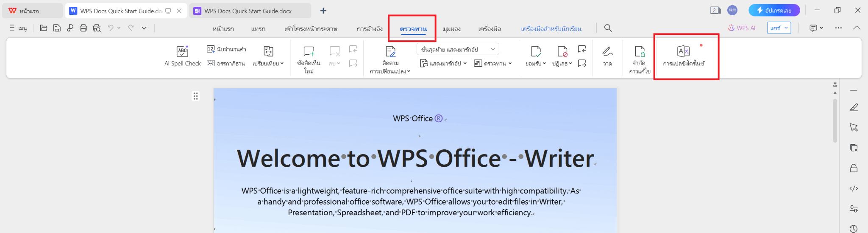The image size is (868, 233).
Task: Open the settings sliders icon in sidebar
Action: pyautogui.click(x=854, y=209)
